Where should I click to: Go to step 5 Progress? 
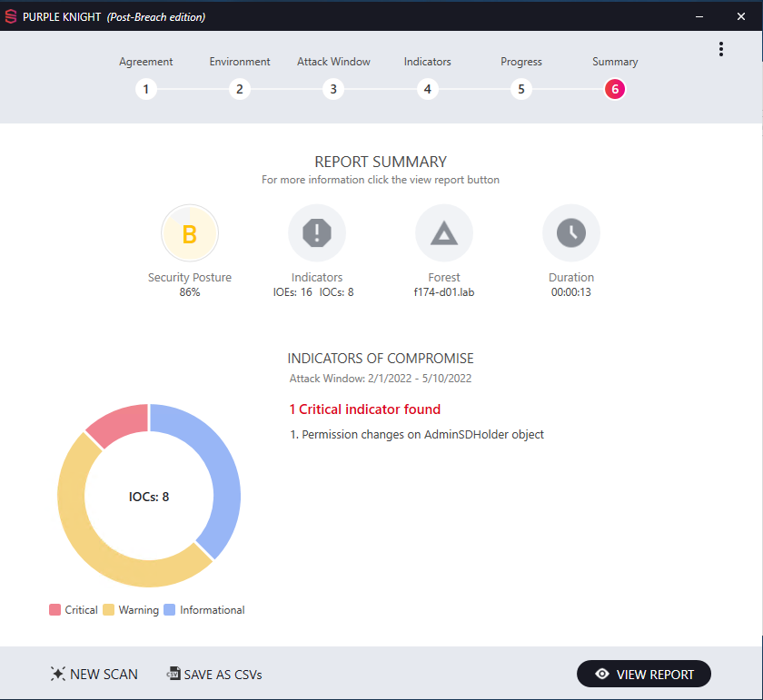click(x=521, y=90)
